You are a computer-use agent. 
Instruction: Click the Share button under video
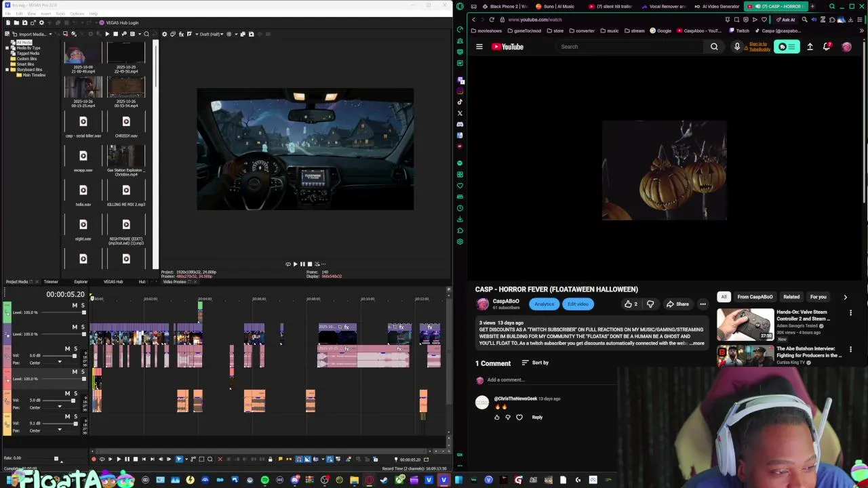pyautogui.click(x=677, y=304)
